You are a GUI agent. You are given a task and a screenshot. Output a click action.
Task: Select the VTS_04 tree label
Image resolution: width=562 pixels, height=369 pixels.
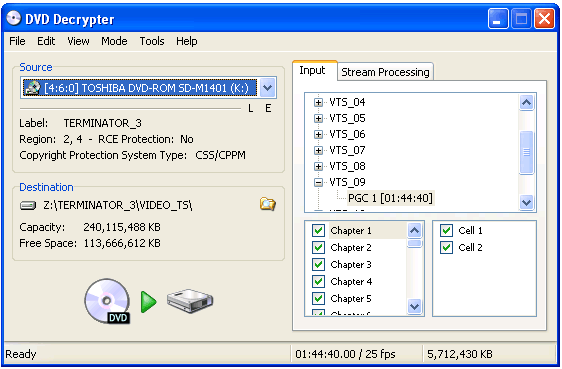[347, 102]
